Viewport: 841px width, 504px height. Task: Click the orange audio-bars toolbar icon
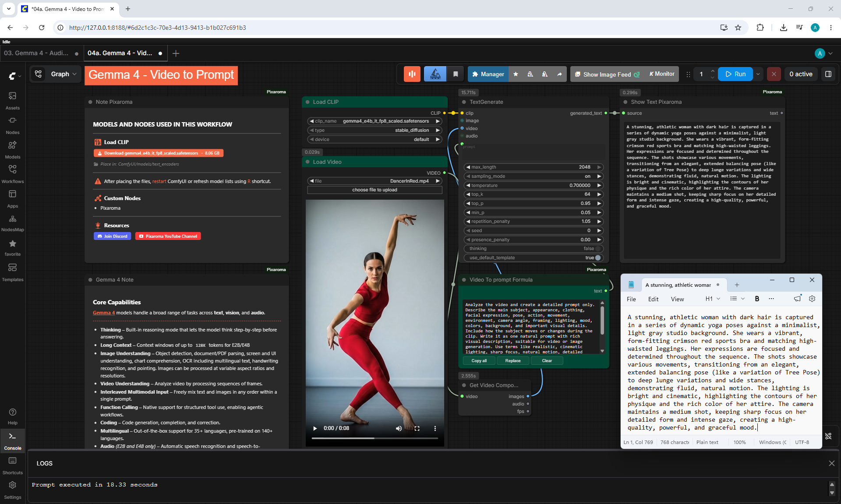click(x=412, y=74)
